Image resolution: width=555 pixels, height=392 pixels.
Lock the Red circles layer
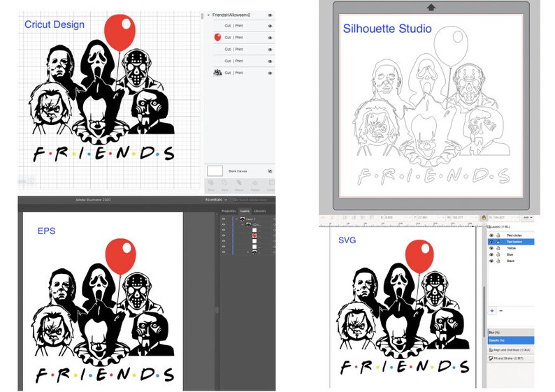498,235
